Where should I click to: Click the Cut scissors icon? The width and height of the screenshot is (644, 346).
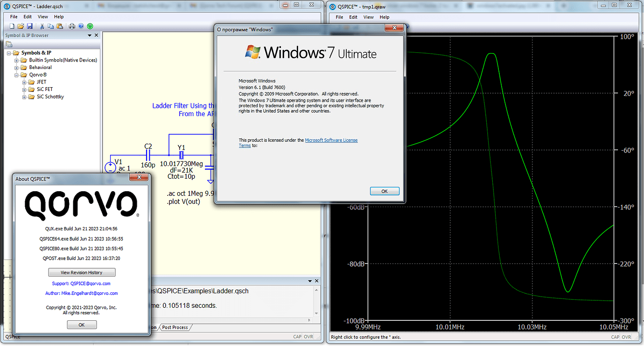(42, 26)
